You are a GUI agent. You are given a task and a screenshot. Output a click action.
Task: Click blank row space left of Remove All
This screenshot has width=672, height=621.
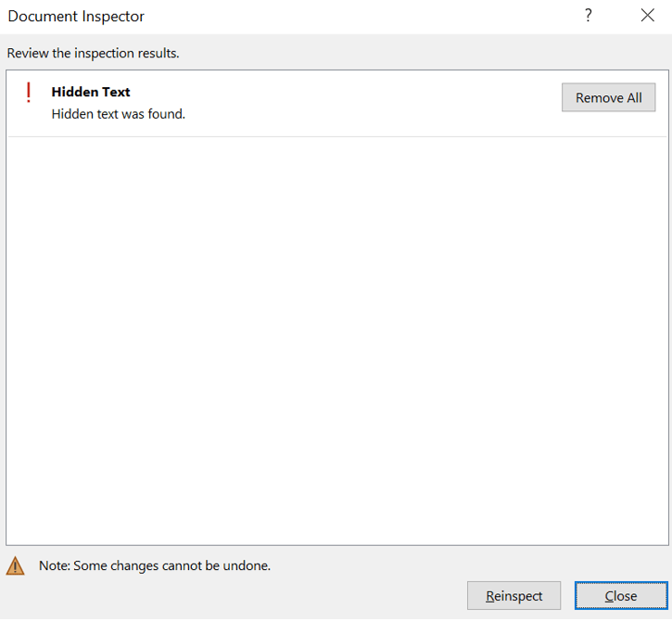[x=371, y=102]
